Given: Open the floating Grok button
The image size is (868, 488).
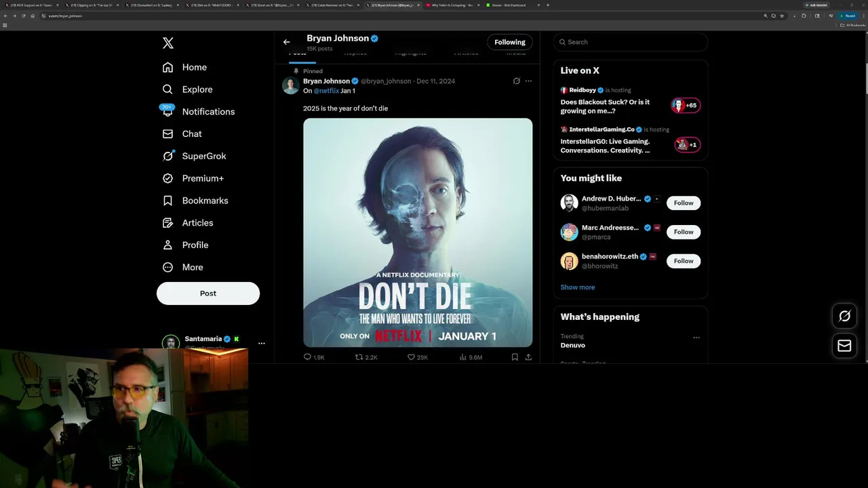Looking at the screenshot, I should (844, 316).
